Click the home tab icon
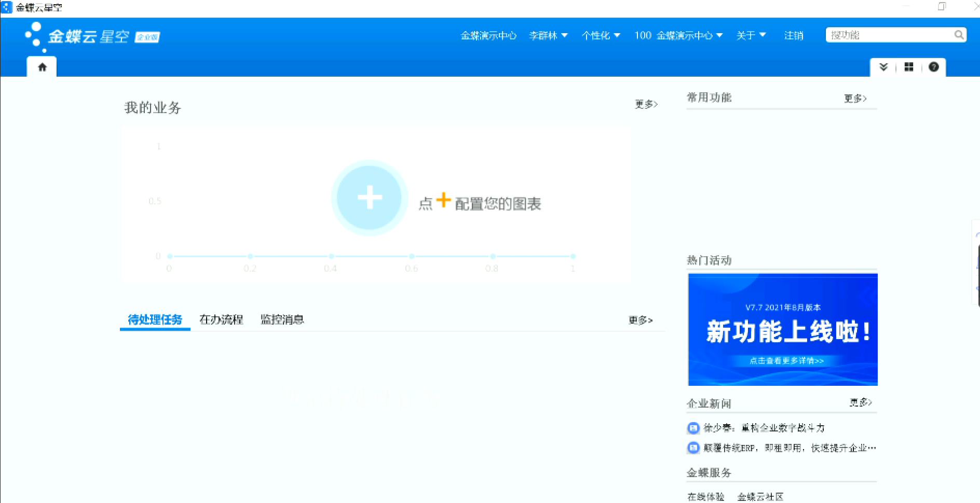980x503 pixels. [x=42, y=67]
